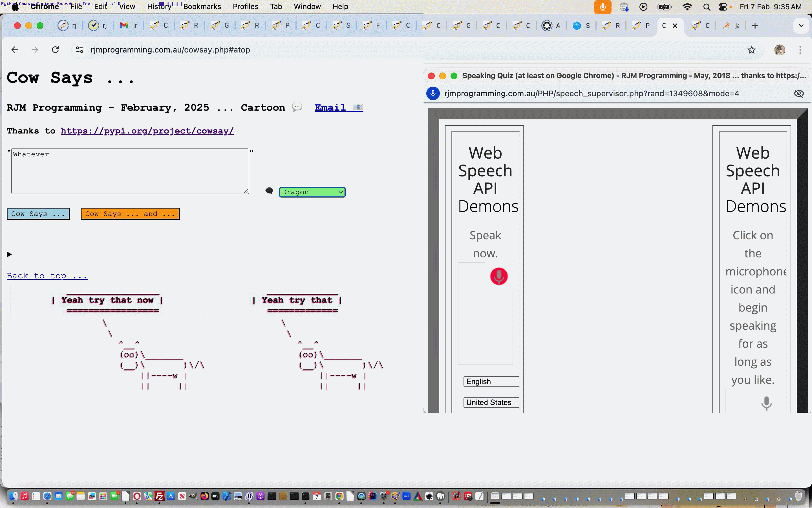Open the United States dialect dropdown
Screen dimensions: 812x508
click(491, 402)
